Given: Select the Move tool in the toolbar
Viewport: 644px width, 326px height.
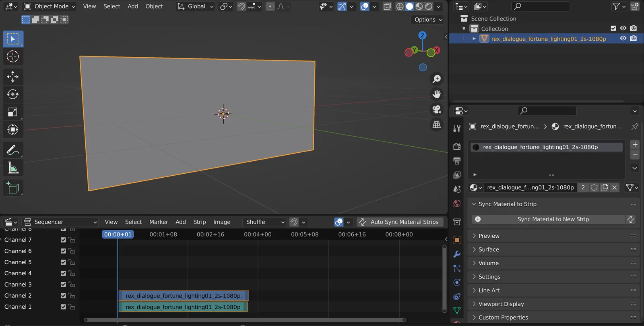Looking at the screenshot, I should point(13,77).
